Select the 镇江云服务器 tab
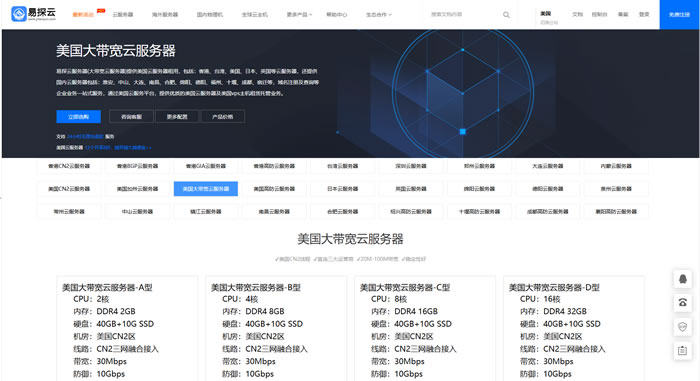 [206, 212]
